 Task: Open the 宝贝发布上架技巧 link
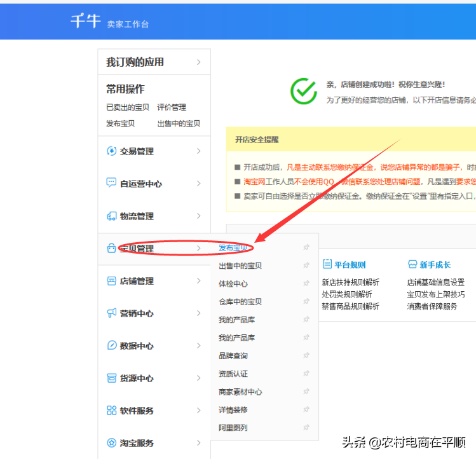[x=435, y=294]
